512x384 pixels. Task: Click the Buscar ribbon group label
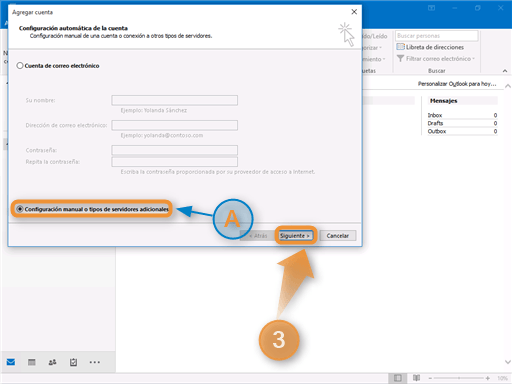[437, 71]
